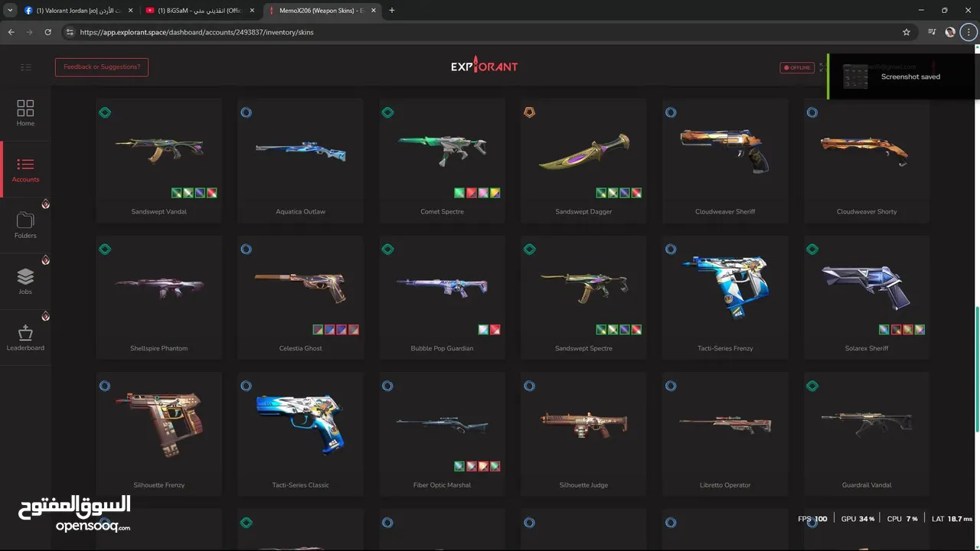
Task: Click the Shellspire Phantom tier icon
Action: [x=105, y=249]
